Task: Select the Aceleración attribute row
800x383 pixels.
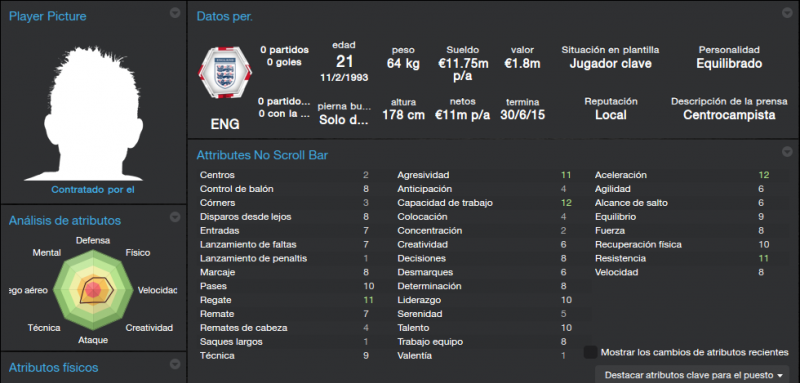Action: 682,175
